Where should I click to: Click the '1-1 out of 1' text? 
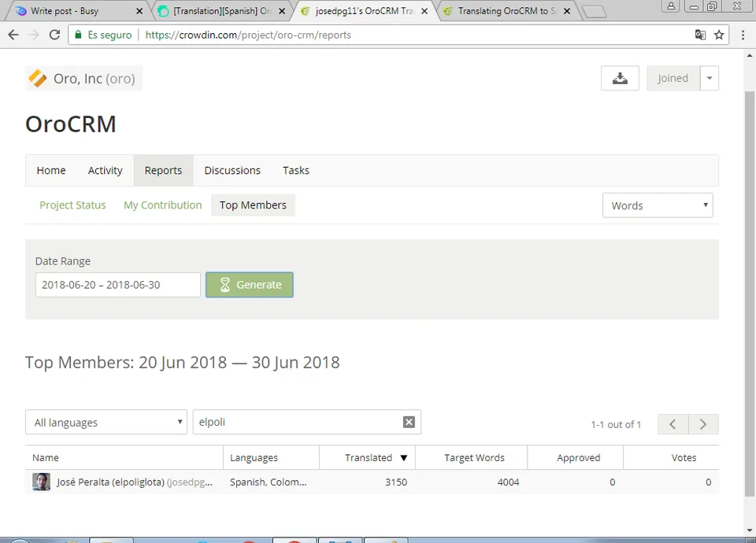point(616,424)
